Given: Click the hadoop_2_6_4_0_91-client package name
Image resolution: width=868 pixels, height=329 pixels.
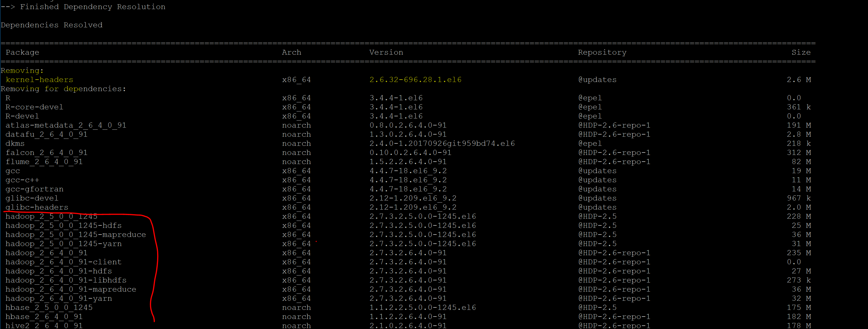Looking at the screenshot, I should point(63,262).
